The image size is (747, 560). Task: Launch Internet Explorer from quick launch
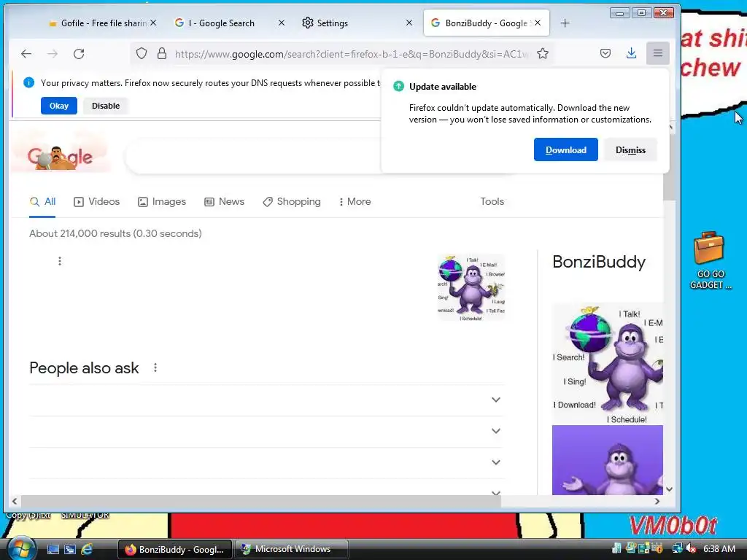[x=87, y=549]
